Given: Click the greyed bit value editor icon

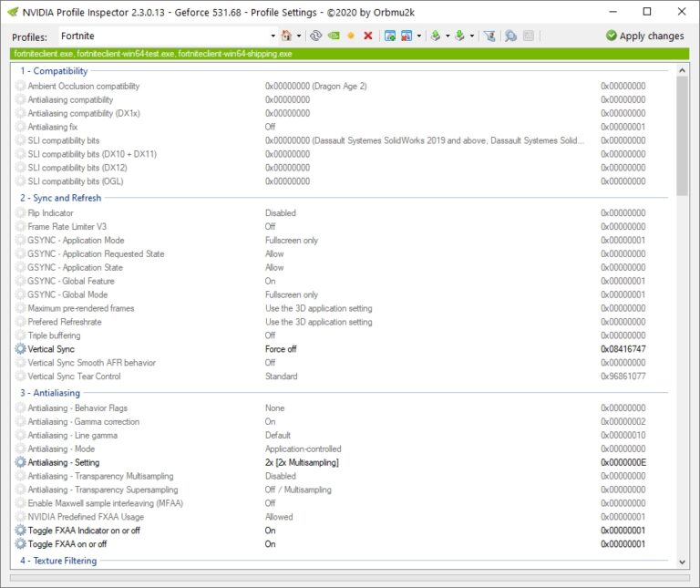Looking at the screenshot, I should [529, 36].
